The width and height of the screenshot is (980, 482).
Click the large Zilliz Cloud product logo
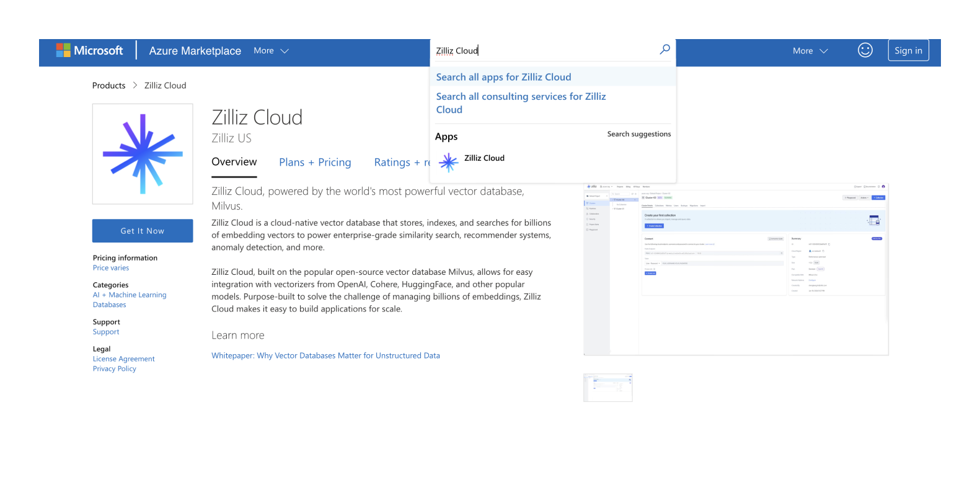click(143, 154)
